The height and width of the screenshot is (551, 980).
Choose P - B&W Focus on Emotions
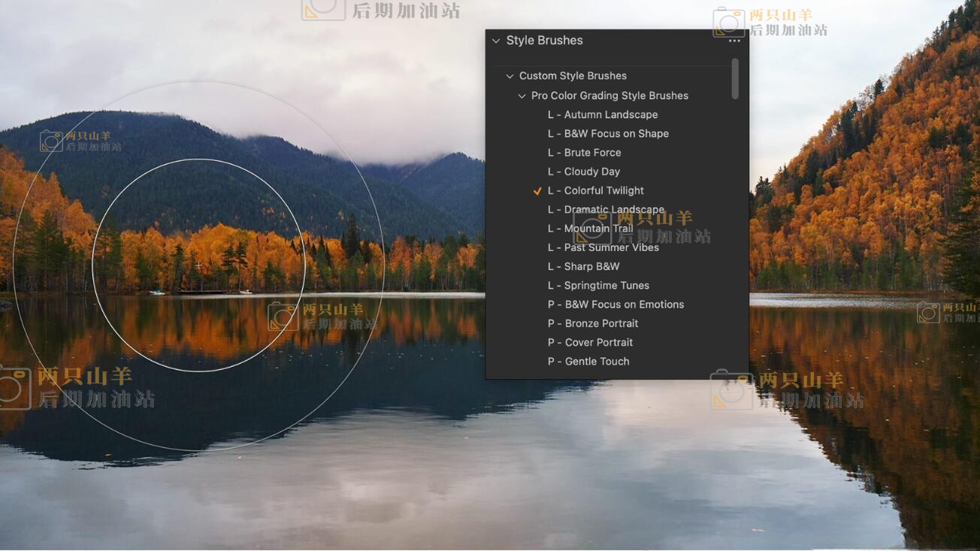click(616, 304)
